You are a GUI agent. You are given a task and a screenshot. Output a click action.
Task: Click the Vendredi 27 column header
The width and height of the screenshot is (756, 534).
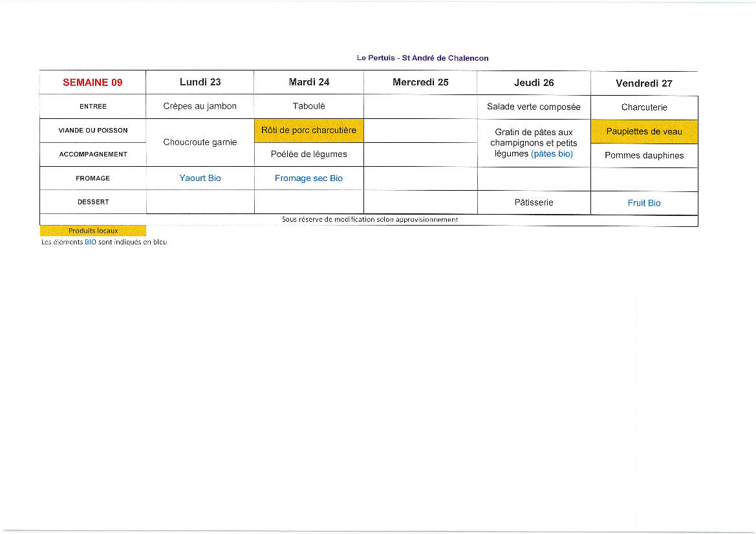point(643,83)
